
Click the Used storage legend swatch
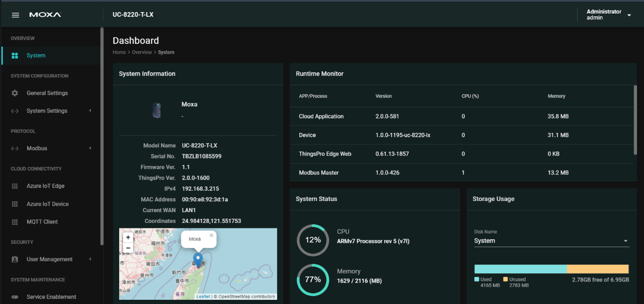click(x=477, y=279)
